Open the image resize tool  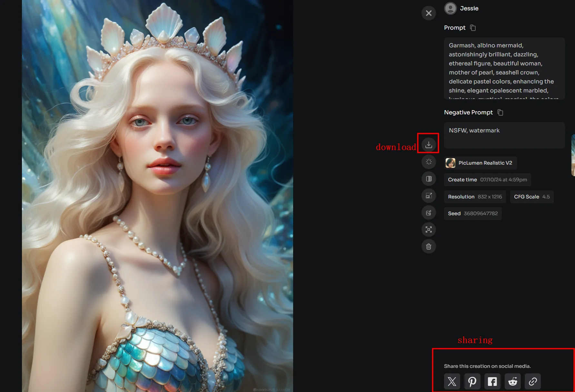(429, 196)
